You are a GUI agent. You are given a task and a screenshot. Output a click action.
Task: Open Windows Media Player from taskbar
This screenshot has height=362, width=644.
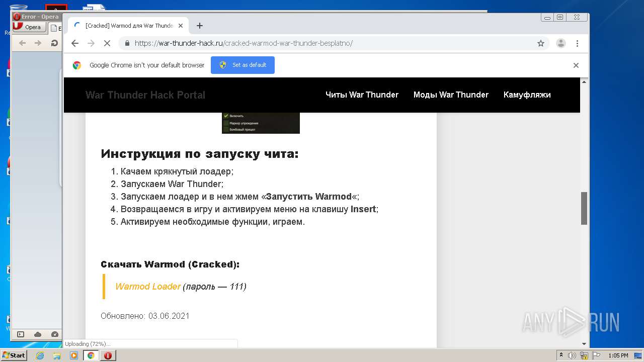pyautogui.click(x=74, y=355)
